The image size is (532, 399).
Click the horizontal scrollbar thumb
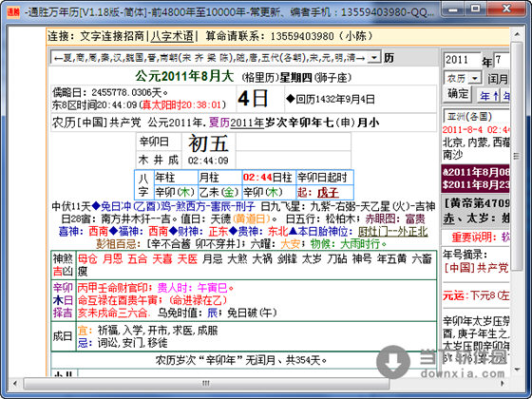tap(206, 384)
